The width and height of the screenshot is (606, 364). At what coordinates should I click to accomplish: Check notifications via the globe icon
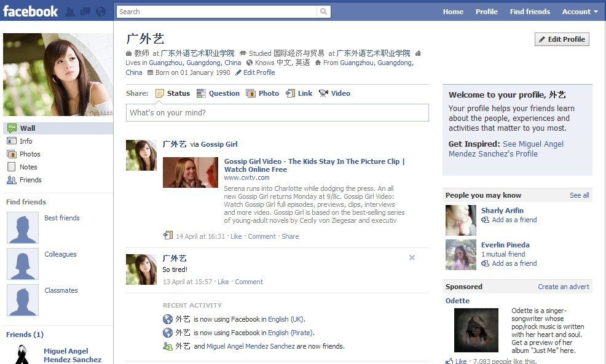point(100,11)
